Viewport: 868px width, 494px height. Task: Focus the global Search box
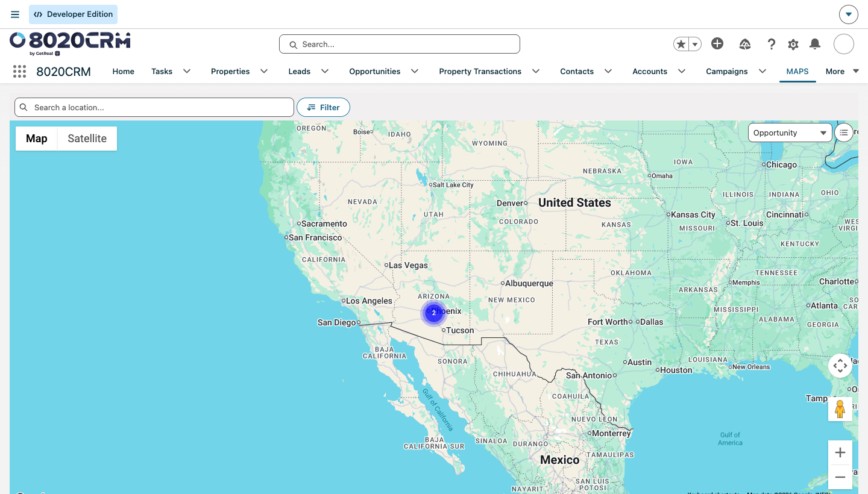[399, 44]
